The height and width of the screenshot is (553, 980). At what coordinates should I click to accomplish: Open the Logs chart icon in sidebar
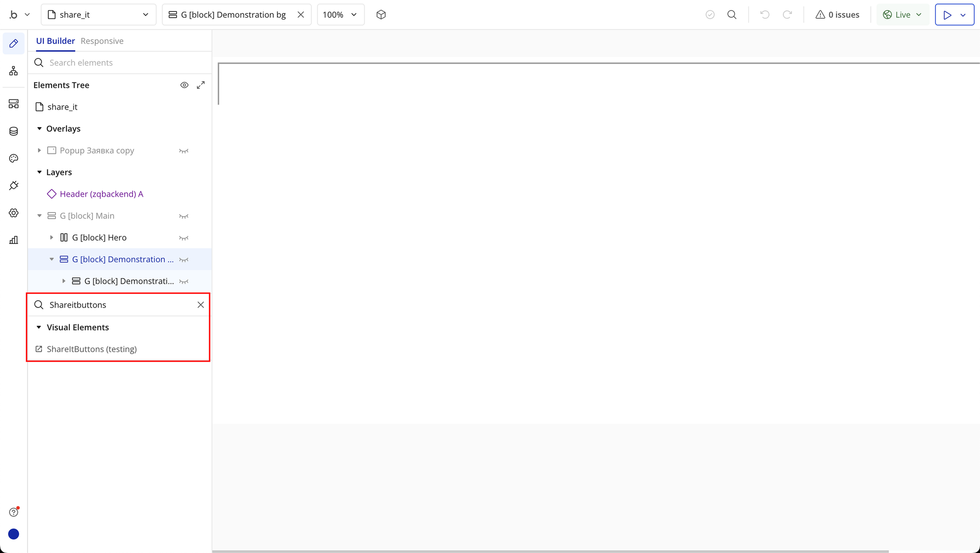pos(13,240)
